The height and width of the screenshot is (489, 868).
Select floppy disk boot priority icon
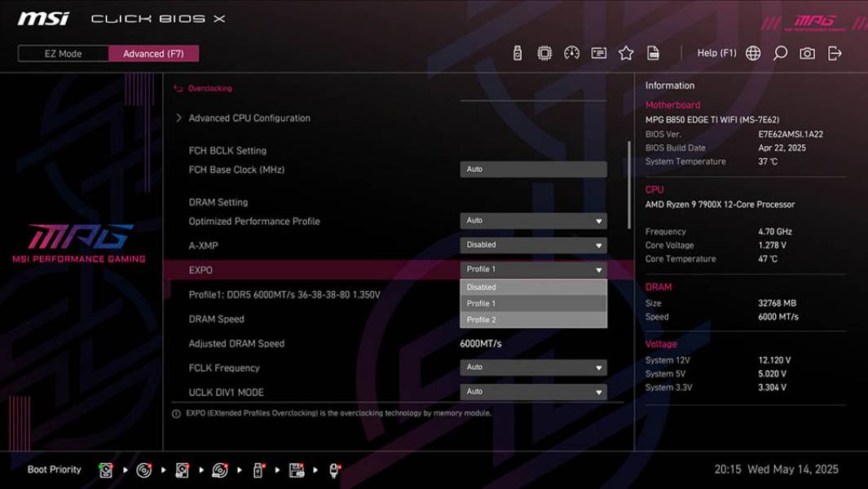coord(296,470)
